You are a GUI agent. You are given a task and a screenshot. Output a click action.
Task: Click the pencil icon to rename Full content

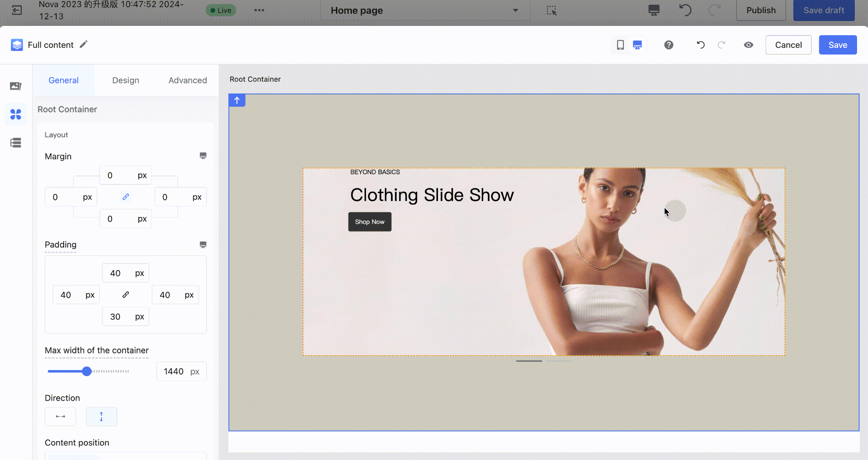[x=83, y=44]
